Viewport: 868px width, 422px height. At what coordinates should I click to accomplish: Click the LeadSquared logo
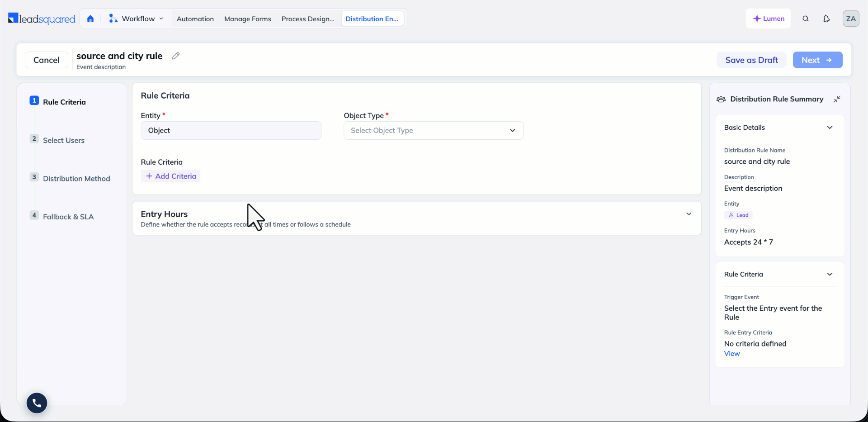point(42,19)
